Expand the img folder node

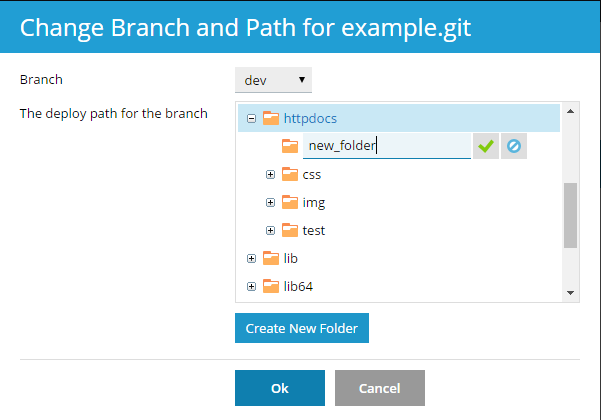coord(271,202)
